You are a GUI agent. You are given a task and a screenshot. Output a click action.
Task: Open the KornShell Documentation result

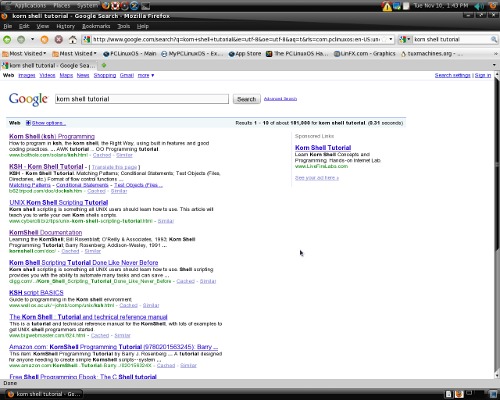pos(46,232)
